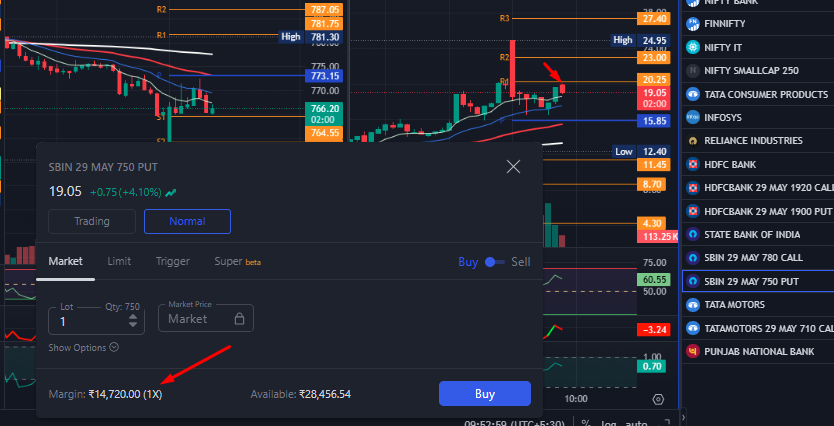Click the lock icon in Market Price field
This screenshot has width=834, height=426.
point(239,319)
